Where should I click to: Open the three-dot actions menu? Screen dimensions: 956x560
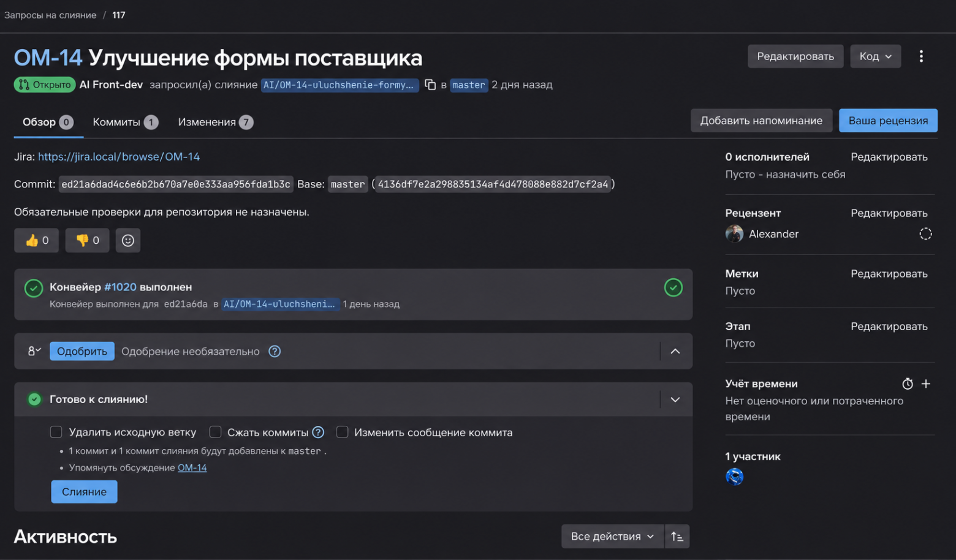click(921, 56)
